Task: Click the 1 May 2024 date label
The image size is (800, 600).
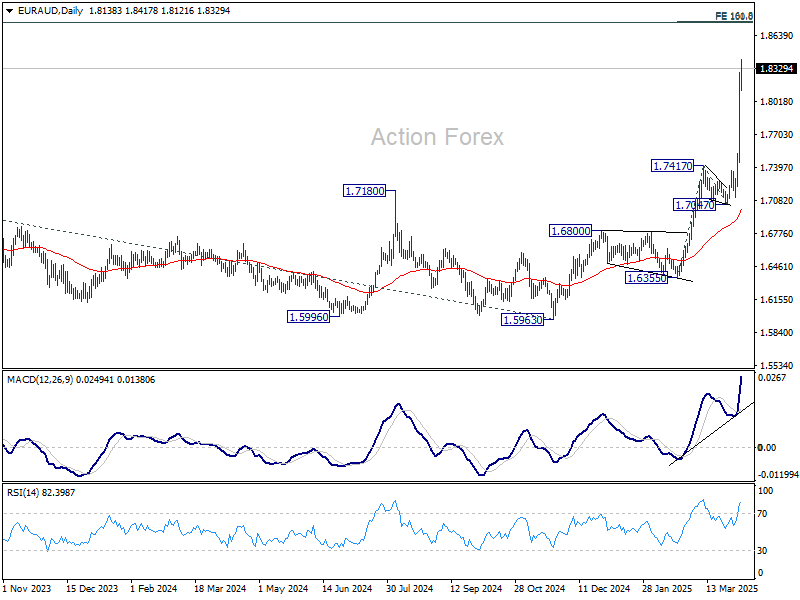Action: [x=283, y=589]
